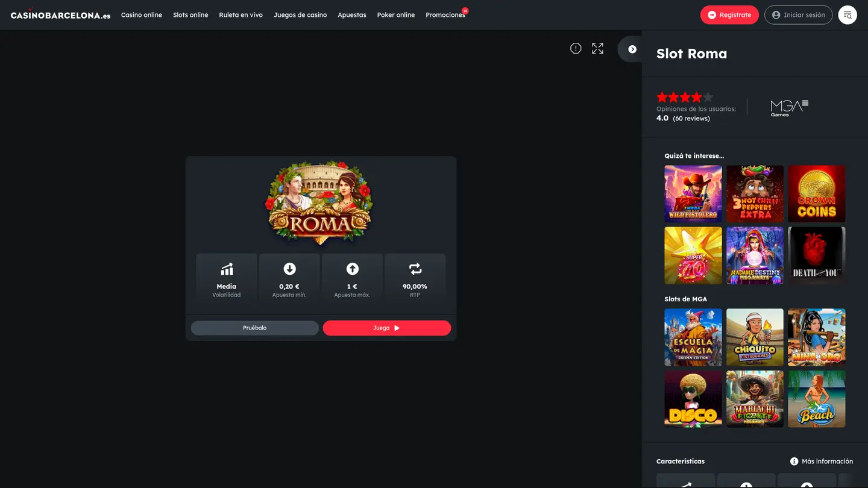Click the star rating
Image resolution: width=868 pixels, height=488 pixels.
685,97
